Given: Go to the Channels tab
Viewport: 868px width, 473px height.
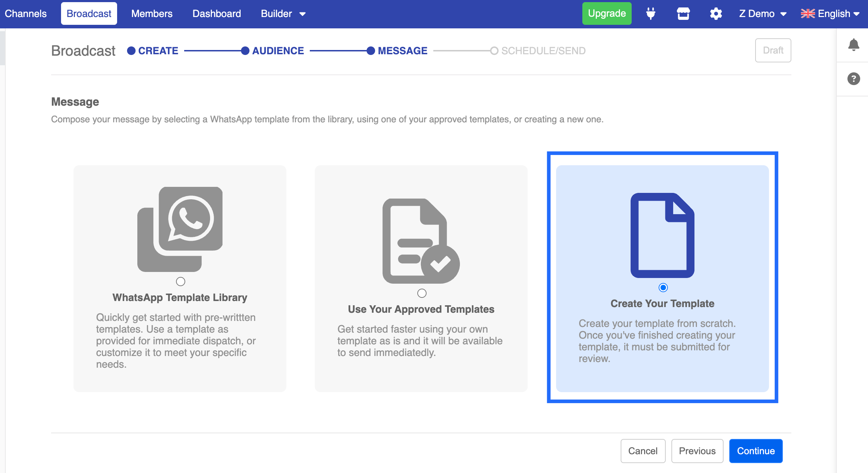Looking at the screenshot, I should (26, 14).
